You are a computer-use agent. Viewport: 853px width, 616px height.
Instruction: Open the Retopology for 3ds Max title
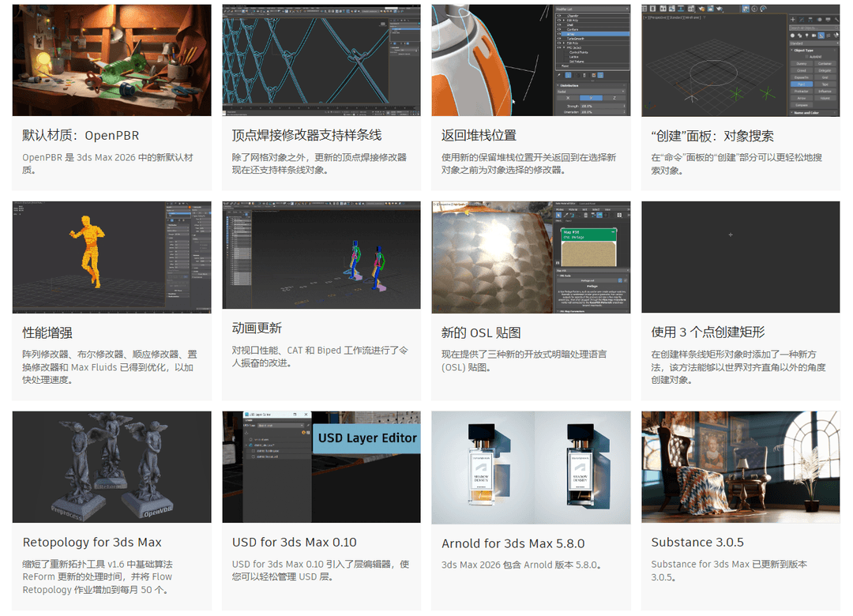pos(92,543)
